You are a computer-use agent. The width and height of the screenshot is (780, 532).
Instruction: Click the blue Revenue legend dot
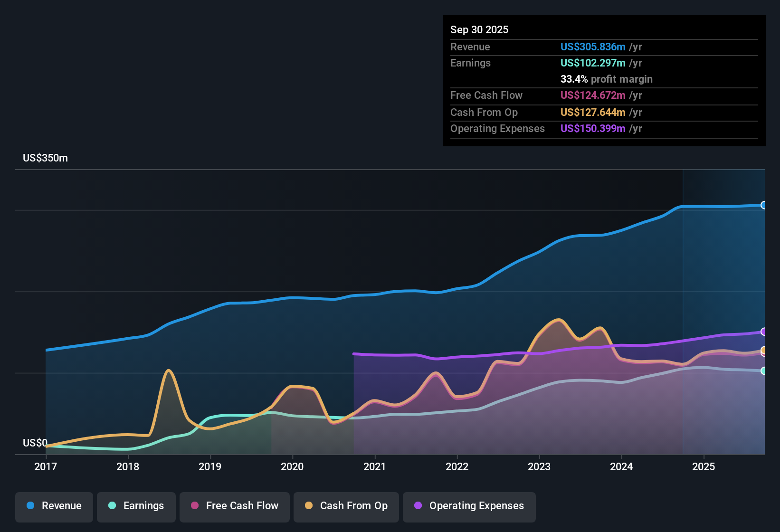[30, 505]
